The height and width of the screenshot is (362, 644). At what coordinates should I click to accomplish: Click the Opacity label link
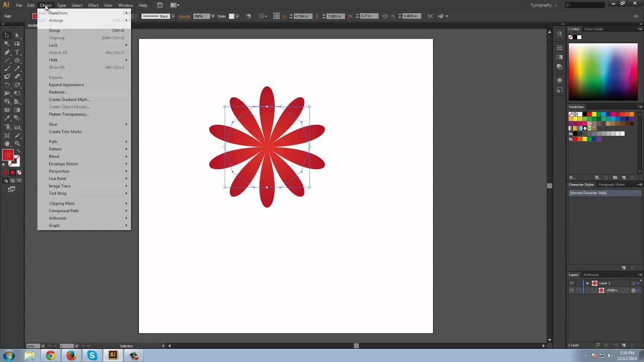pos(185,16)
